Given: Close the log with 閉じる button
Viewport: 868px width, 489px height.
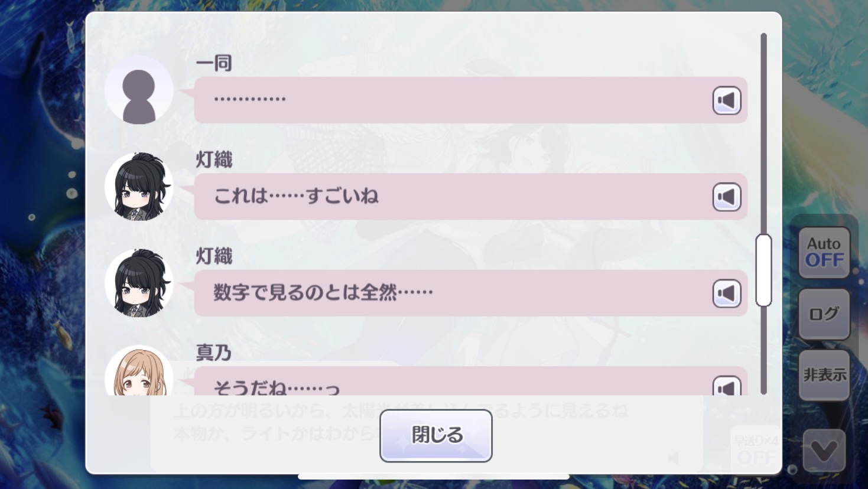Looking at the screenshot, I should [x=435, y=435].
